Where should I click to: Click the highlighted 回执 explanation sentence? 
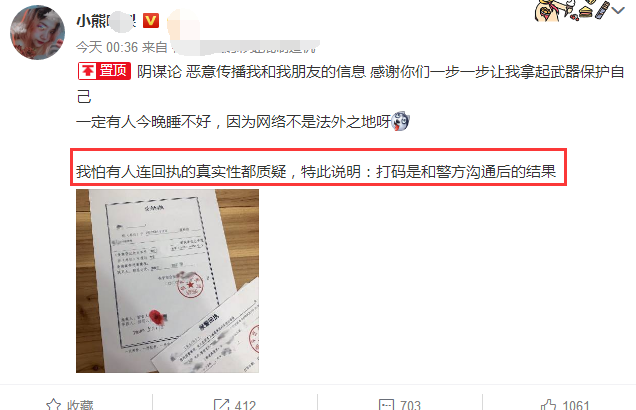(316, 172)
